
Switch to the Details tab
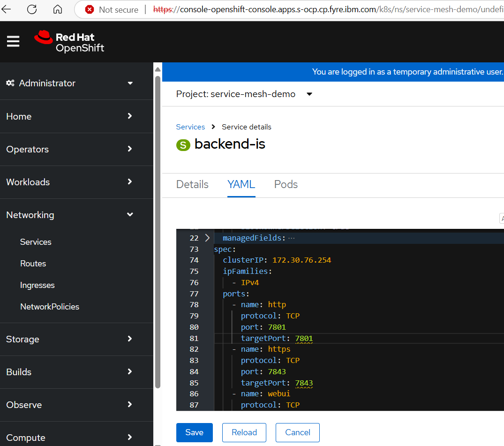coord(192,185)
